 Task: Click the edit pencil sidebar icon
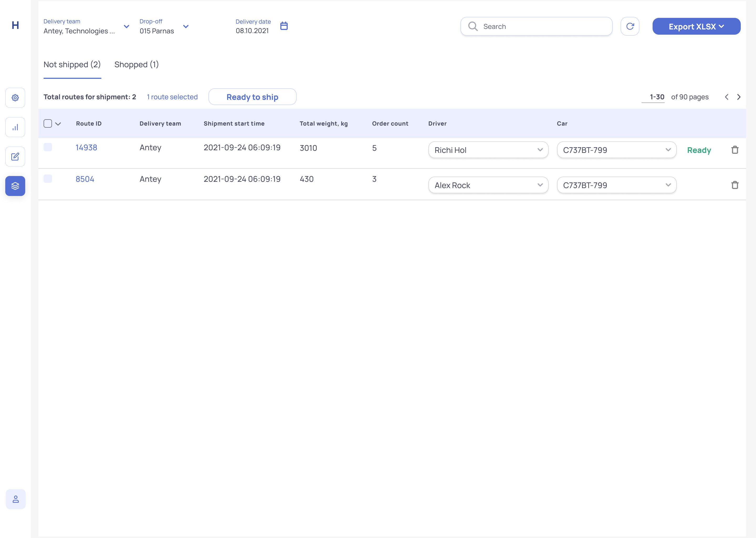point(15,157)
